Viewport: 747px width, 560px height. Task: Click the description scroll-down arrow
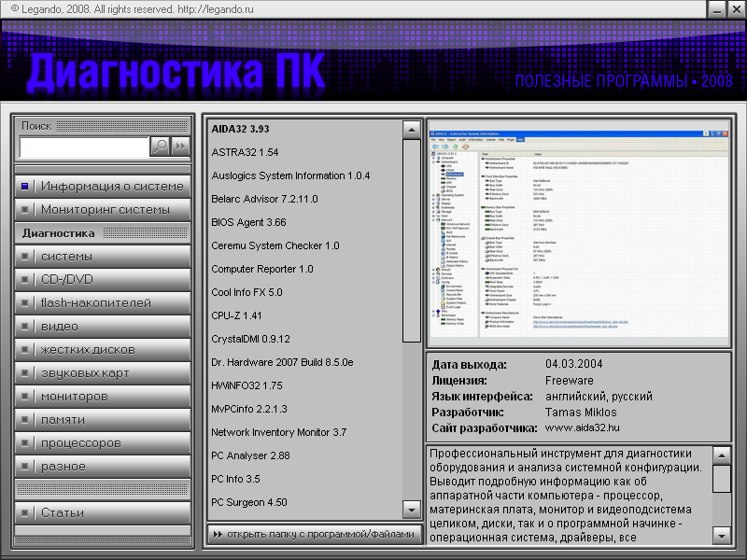coord(722,536)
